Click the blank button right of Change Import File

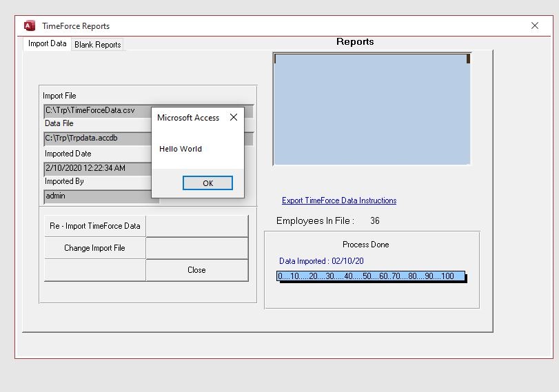coord(197,248)
